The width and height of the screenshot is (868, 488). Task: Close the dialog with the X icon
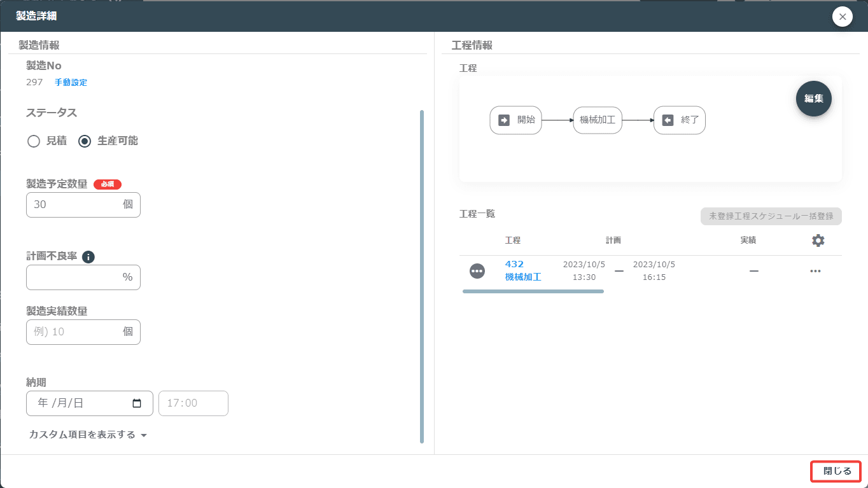click(843, 17)
